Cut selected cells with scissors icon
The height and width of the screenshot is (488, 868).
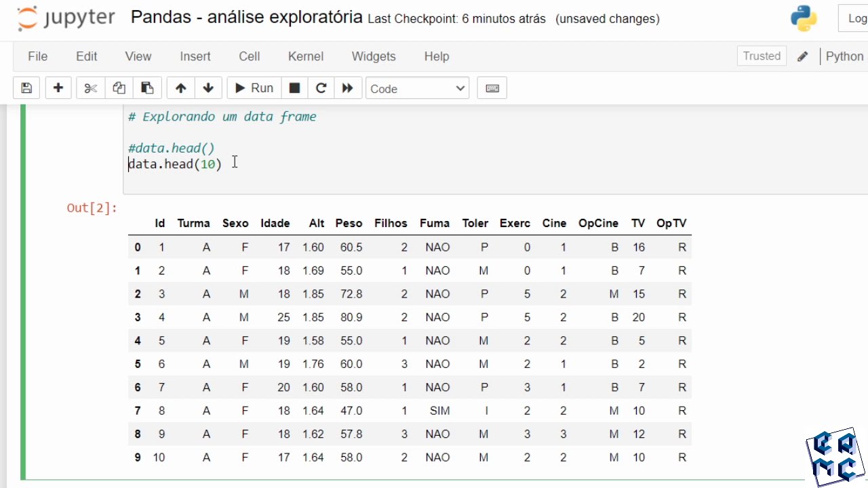point(91,88)
